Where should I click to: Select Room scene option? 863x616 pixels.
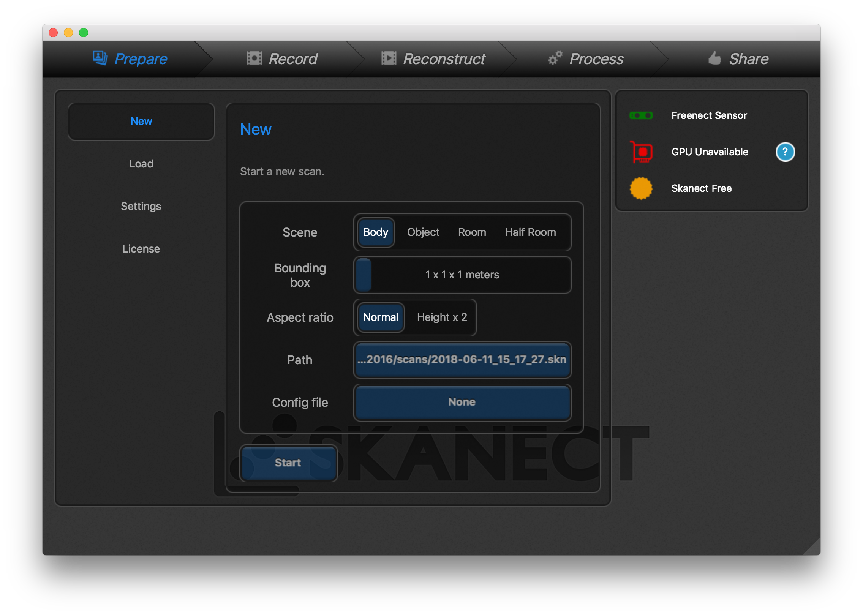[472, 232]
